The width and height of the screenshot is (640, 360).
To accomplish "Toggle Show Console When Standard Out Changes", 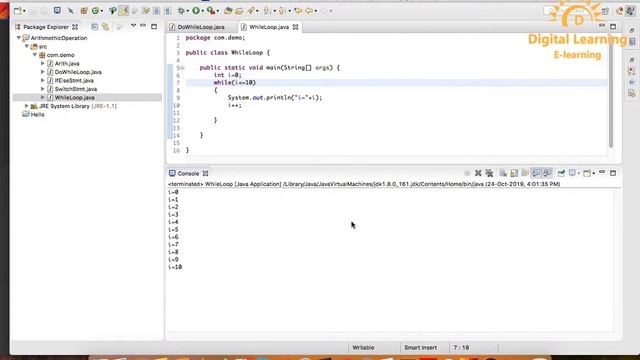I will 536,173.
